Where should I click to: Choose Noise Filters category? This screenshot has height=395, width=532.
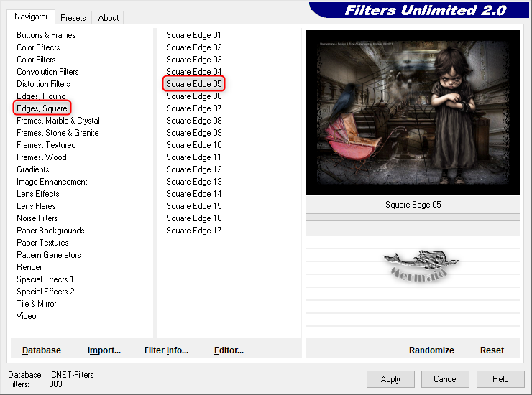click(37, 218)
